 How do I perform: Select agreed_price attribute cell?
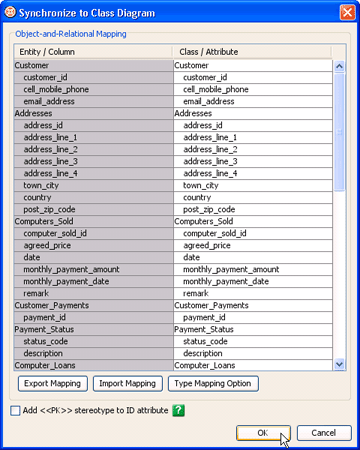coord(253,245)
